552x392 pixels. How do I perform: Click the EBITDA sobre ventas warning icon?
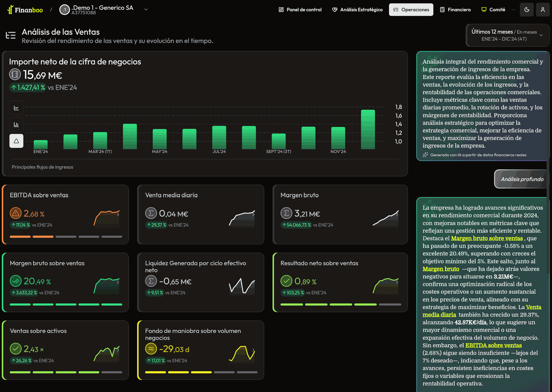point(16,213)
